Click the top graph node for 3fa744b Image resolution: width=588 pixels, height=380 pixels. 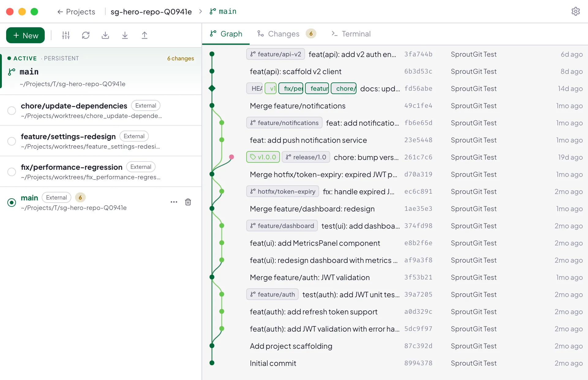tap(212, 54)
